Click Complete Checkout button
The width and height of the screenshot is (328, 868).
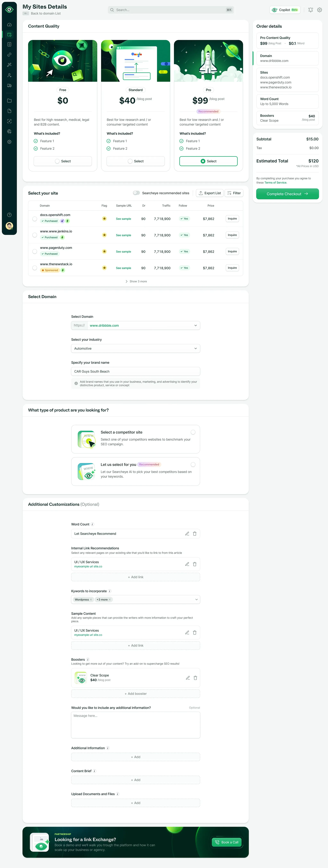coord(287,194)
